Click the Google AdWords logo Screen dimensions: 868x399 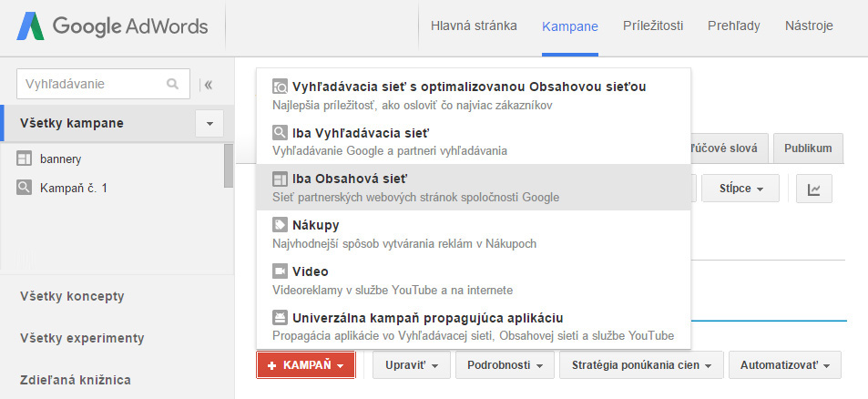coord(112,26)
